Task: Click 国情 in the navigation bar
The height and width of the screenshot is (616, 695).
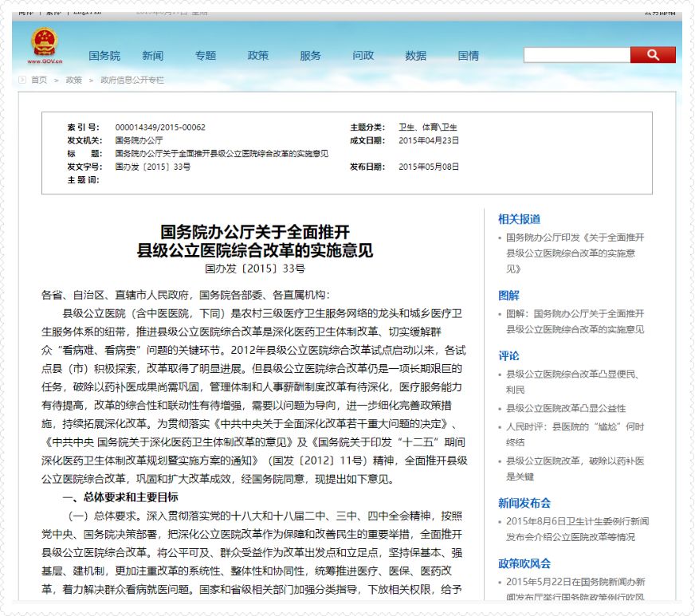Action: tap(469, 56)
